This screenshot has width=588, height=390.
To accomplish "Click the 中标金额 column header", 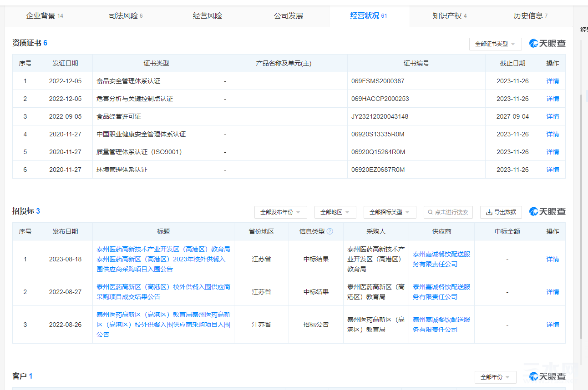I will click(507, 231).
